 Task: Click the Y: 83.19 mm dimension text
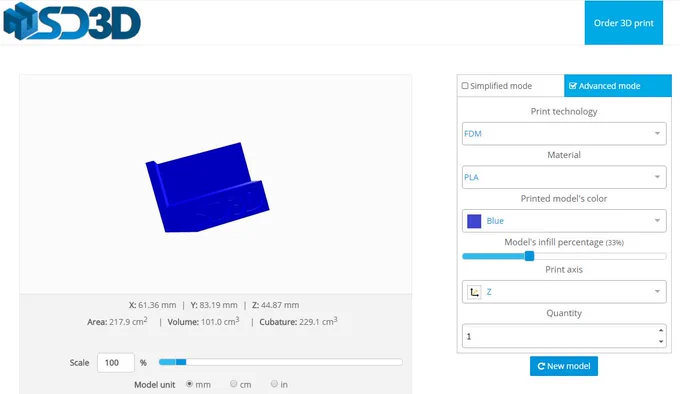click(x=214, y=305)
